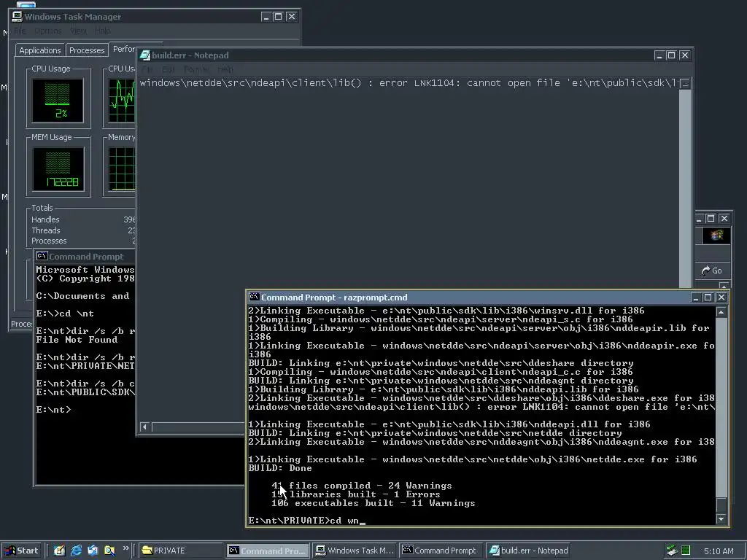Open Outlook Express from Quick Launch
The width and height of the screenshot is (747, 560).
tap(93, 551)
